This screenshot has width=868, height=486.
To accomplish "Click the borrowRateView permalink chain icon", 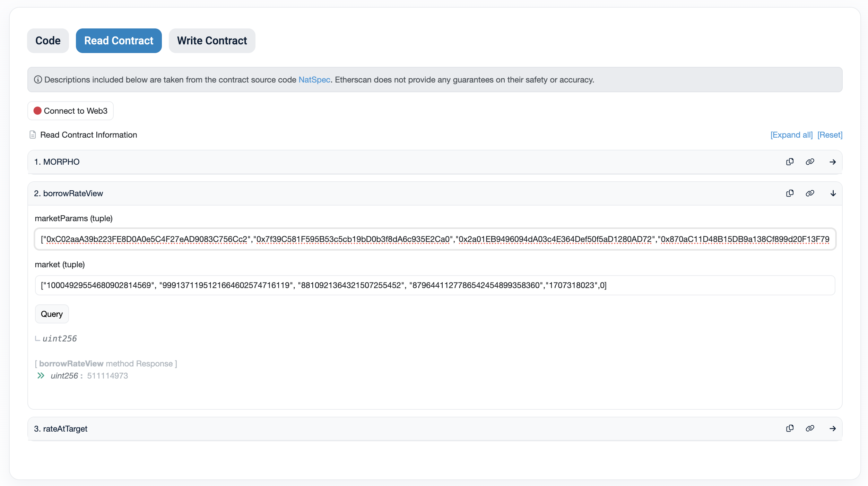I will coord(810,193).
